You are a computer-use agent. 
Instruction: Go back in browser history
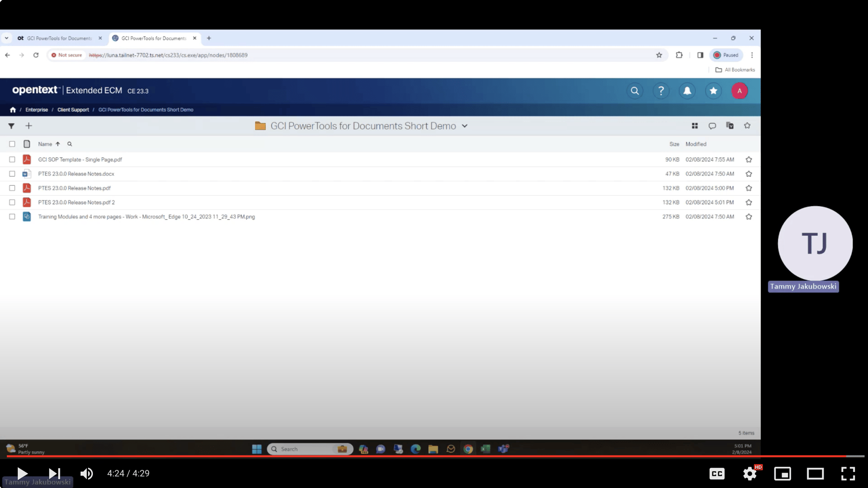click(x=7, y=55)
